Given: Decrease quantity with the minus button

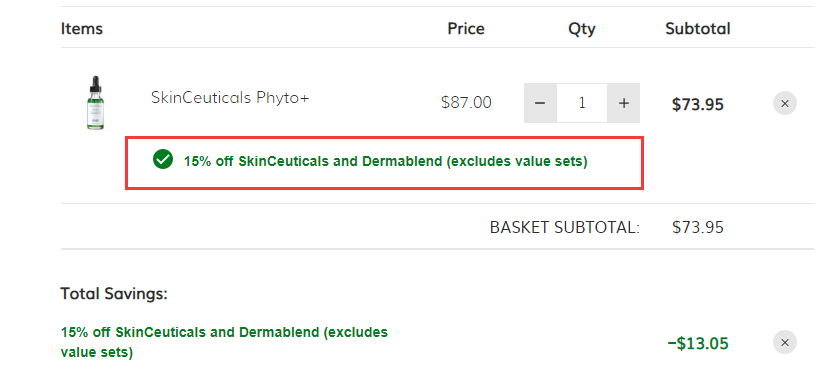Looking at the screenshot, I should point(540,103).
